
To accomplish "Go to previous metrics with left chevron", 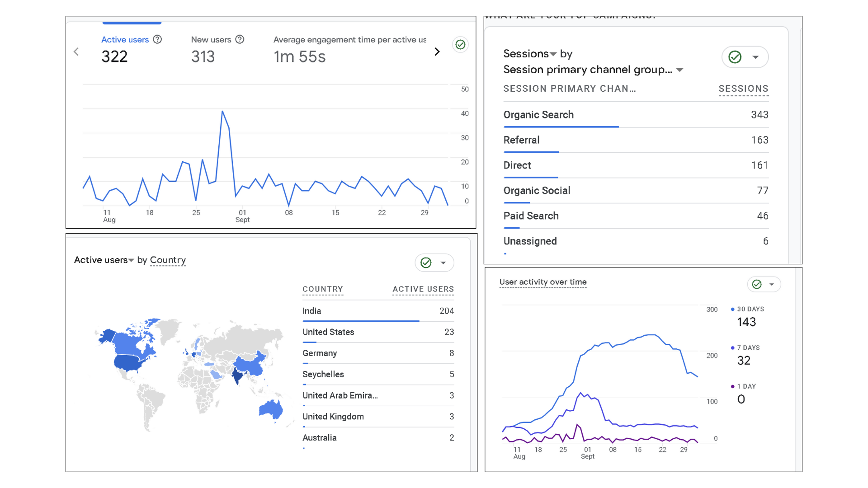I will [x=76, y=52].
